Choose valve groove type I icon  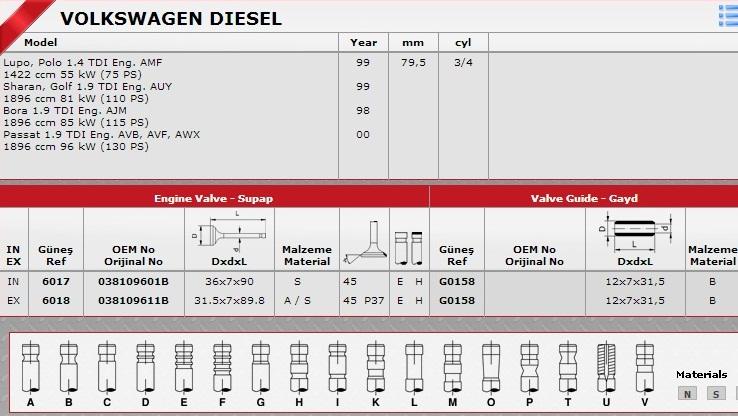click(x=337, y=368)
